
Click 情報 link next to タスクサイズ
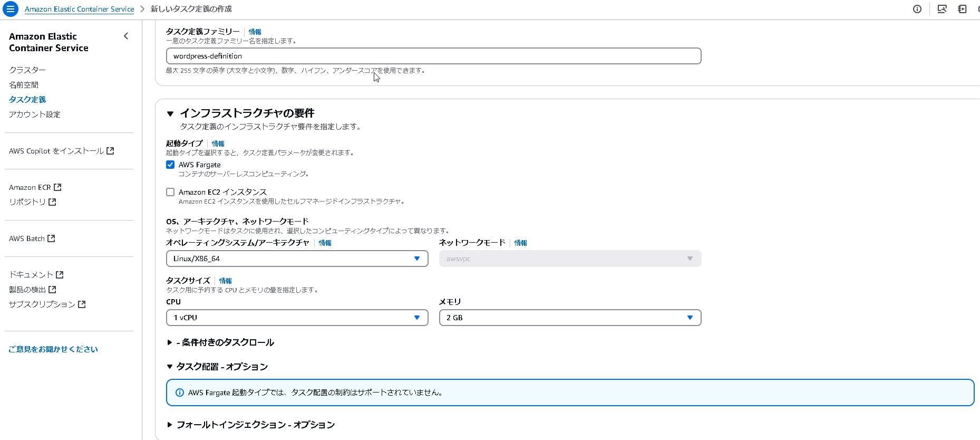226,281
